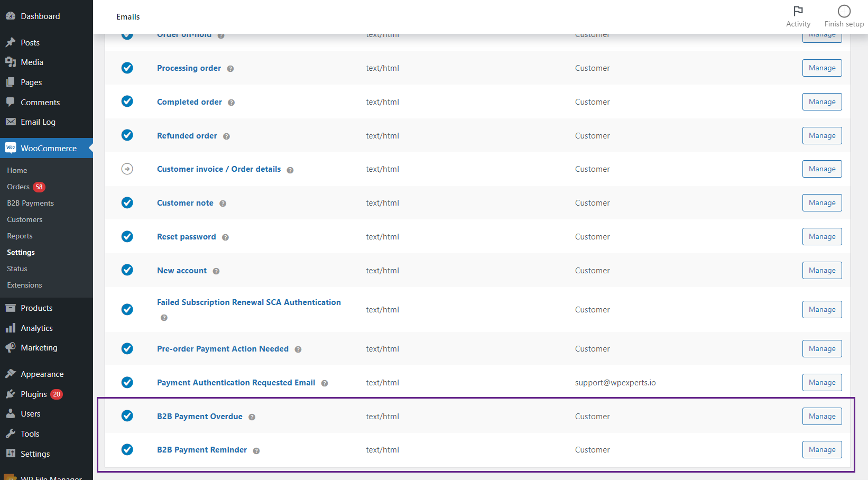Click the Pages icon in sidebar
Image resolution: width=868 pixels, height=480 pixels.
point(11,82)
